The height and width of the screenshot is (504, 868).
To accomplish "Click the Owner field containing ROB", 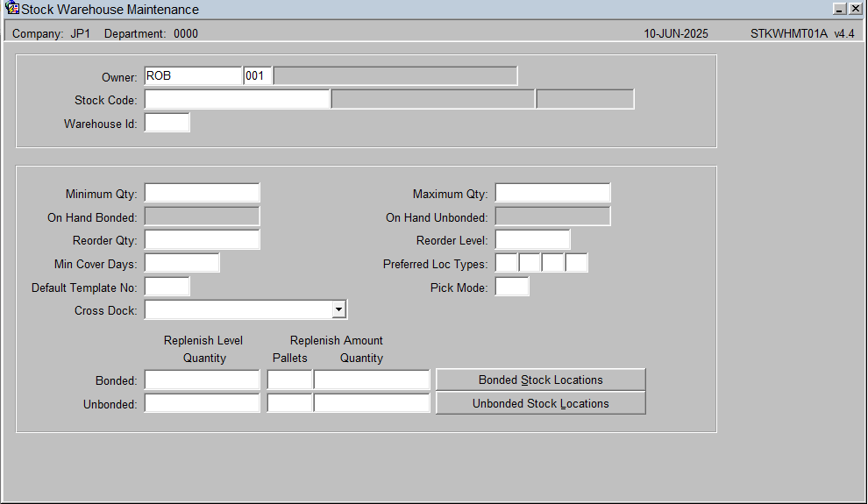I will pos(193,75).
